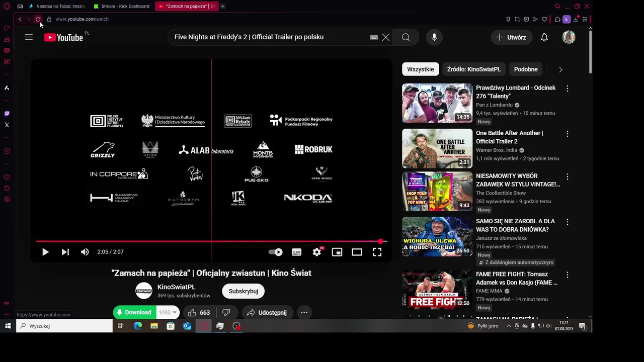The height and width of the screenshot is (362, 644).
Task: Open the Samo się nie zarobi video title
Action: coord(515,225)
